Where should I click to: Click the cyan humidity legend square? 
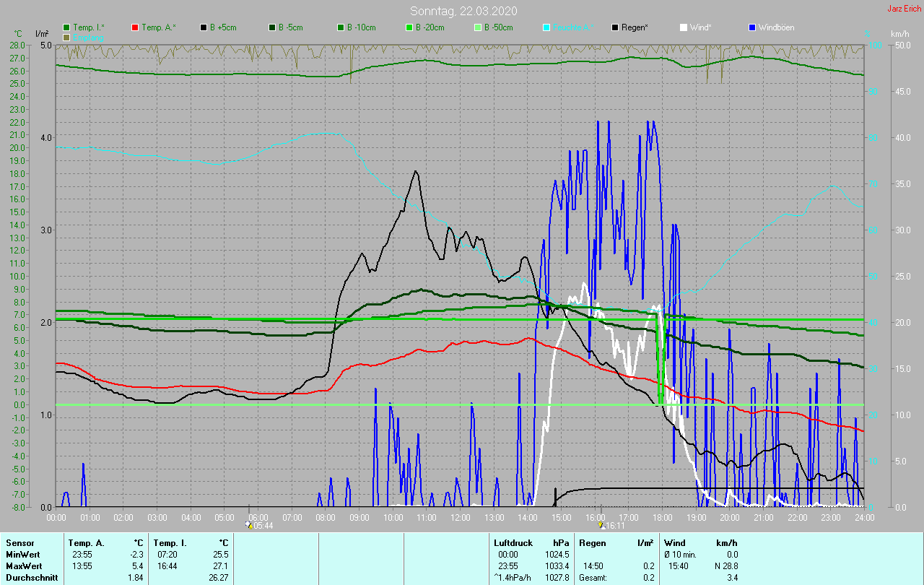pyautogui.click(x=546, y=27)
